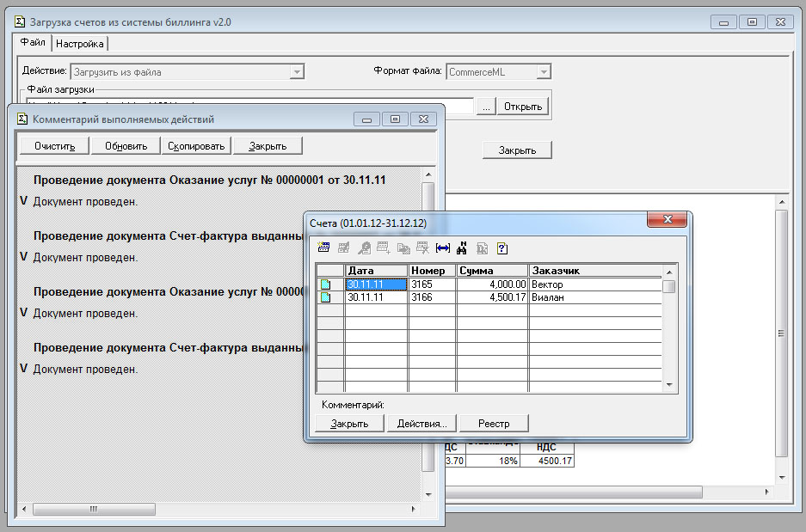The image size is (806, 532).
Task: Expand the Действие dropdown
Action: coord(297,72)
